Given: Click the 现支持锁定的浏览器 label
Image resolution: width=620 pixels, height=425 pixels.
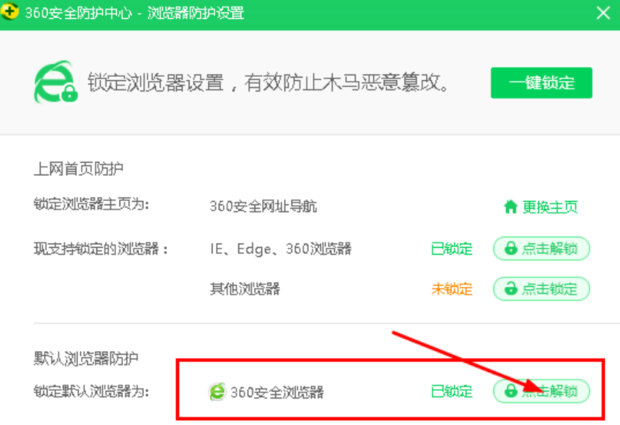Looking at the screenshot, I should (x=101, y=249).
